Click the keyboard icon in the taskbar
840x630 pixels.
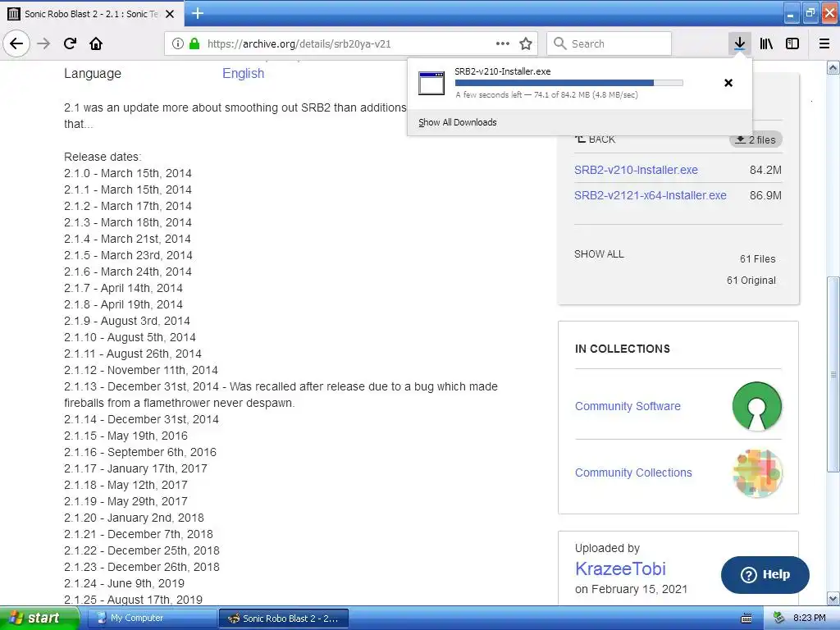click(x=746, y=619)
